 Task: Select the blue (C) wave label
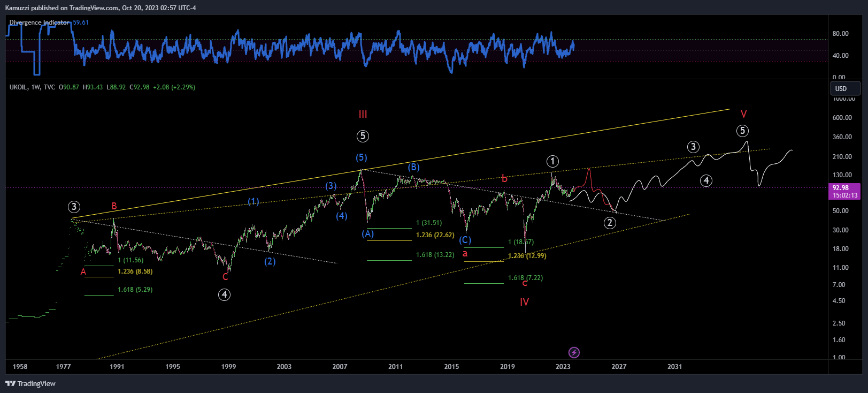pyautogui.click(x=465, y=240)
